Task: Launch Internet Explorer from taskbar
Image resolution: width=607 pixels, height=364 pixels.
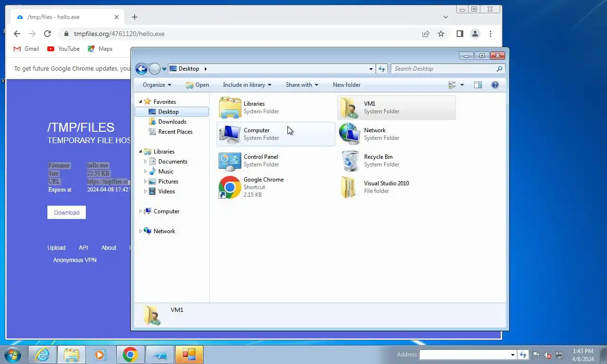Action: coord(43,355)
